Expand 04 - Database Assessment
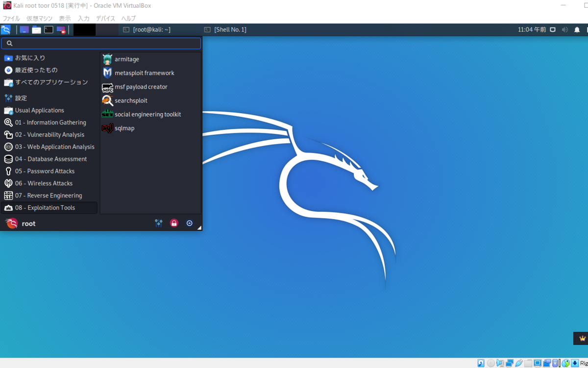Image resolution: width=588 pixels, height=368 pixels. pos(49,159)
